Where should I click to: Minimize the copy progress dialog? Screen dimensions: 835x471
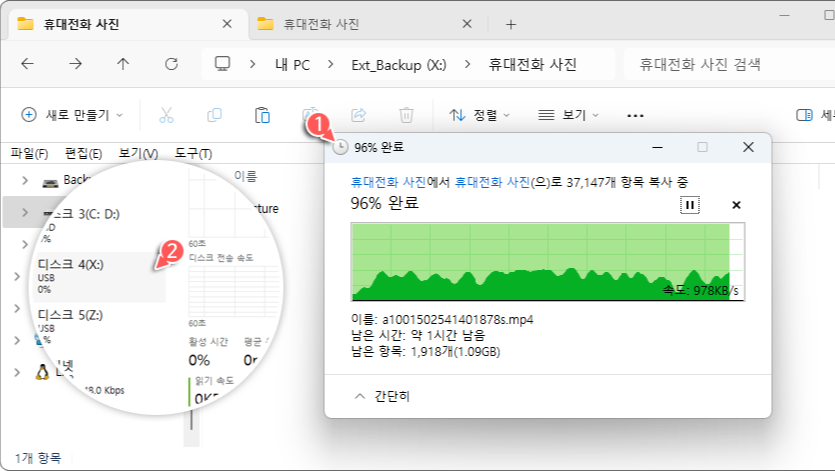point(658,147)
